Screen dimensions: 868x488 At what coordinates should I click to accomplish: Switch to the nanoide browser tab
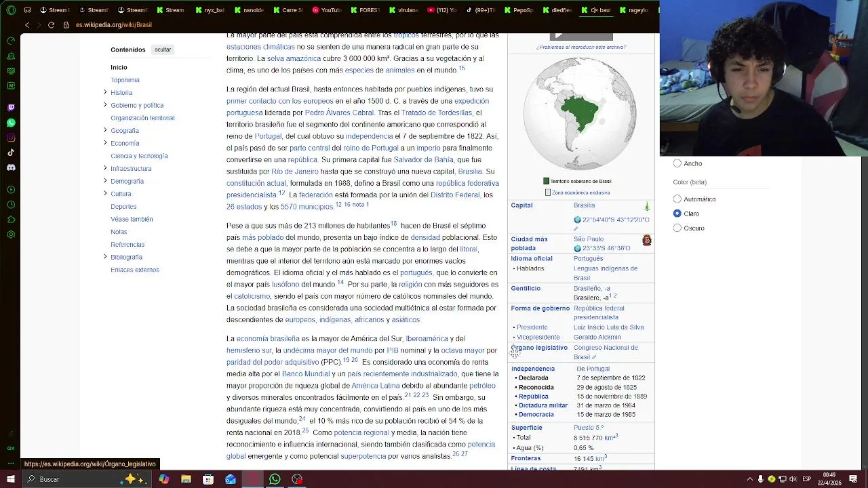pos(249,10)
